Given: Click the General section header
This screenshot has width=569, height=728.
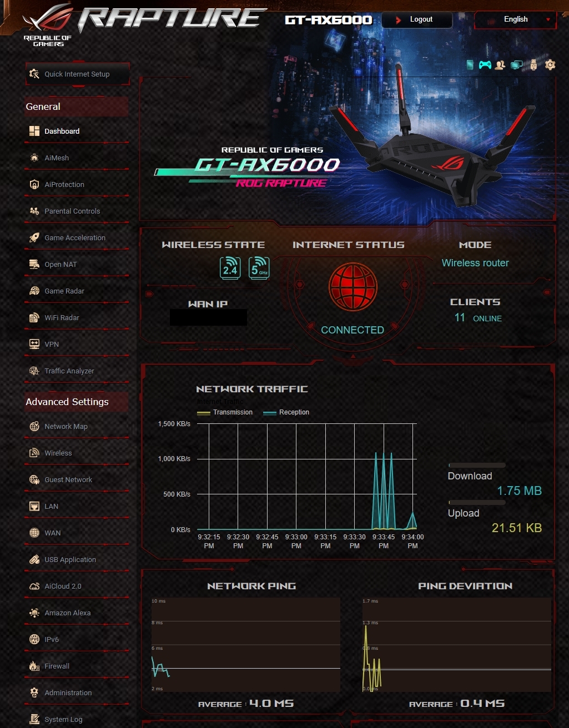Looking at the screenshot, I should tap(77, 107).
